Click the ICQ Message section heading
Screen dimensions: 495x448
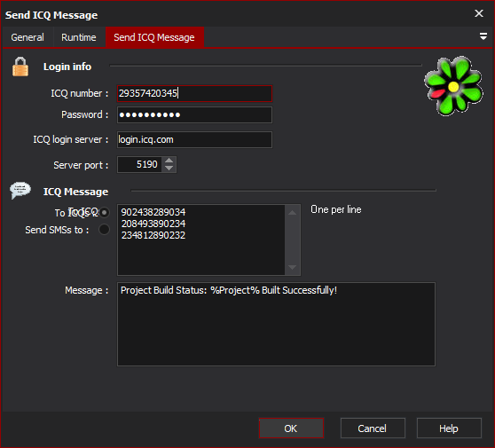click(x=75, y=192)
